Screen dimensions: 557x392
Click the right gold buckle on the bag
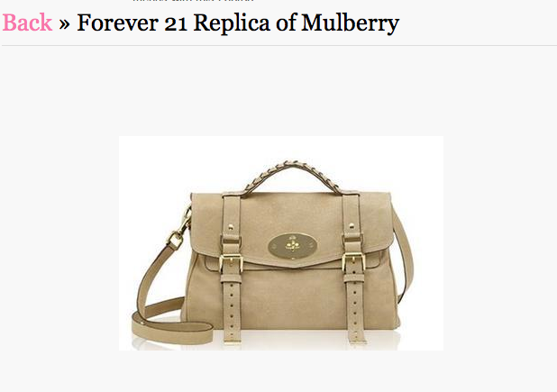click(353, 262)
